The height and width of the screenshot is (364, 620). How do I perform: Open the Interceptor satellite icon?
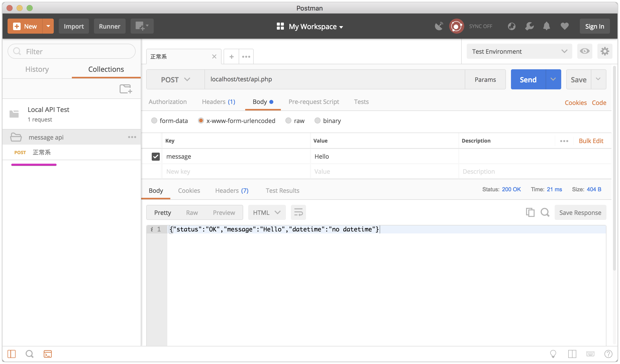tap(439, 26)
